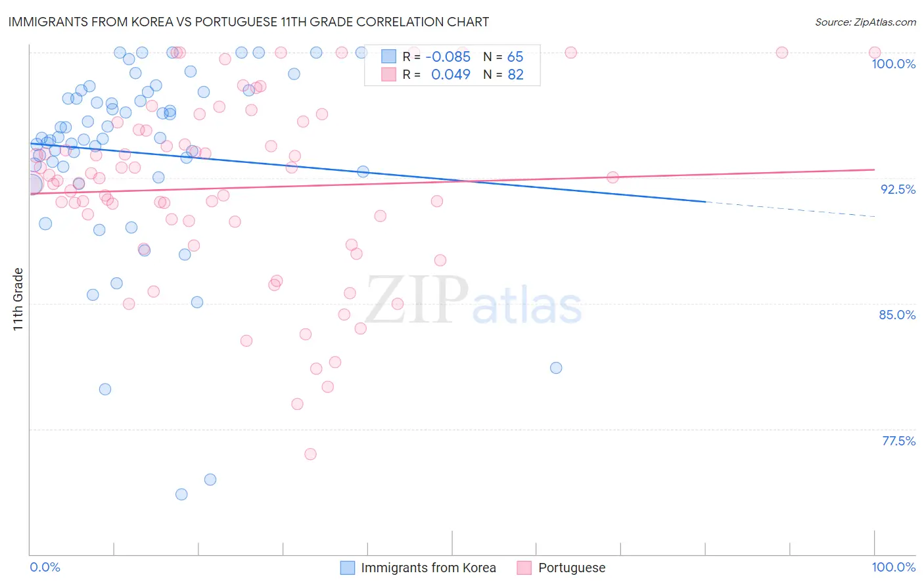Click the pink R = 0.049 stats swatch

click(389, 74)
